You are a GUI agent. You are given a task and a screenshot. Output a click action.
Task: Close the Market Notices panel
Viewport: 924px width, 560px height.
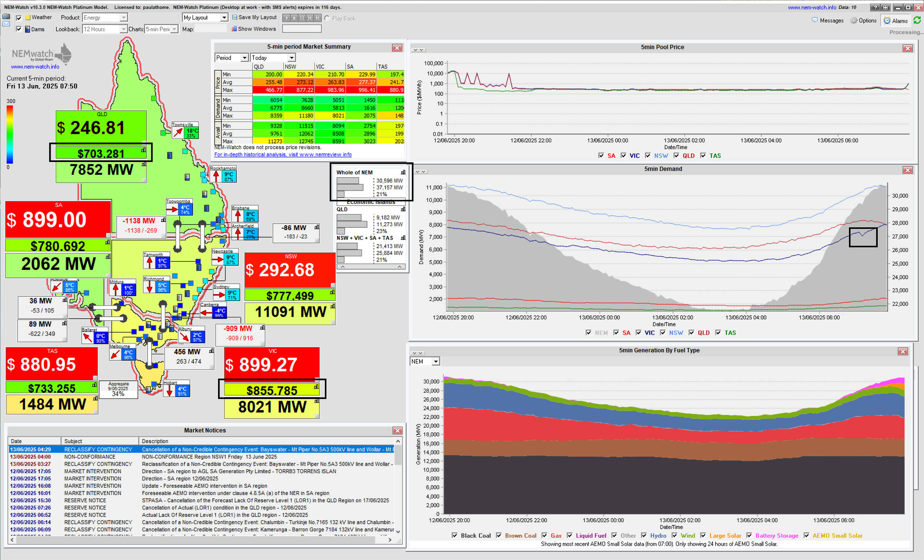(x=397, y=430)
